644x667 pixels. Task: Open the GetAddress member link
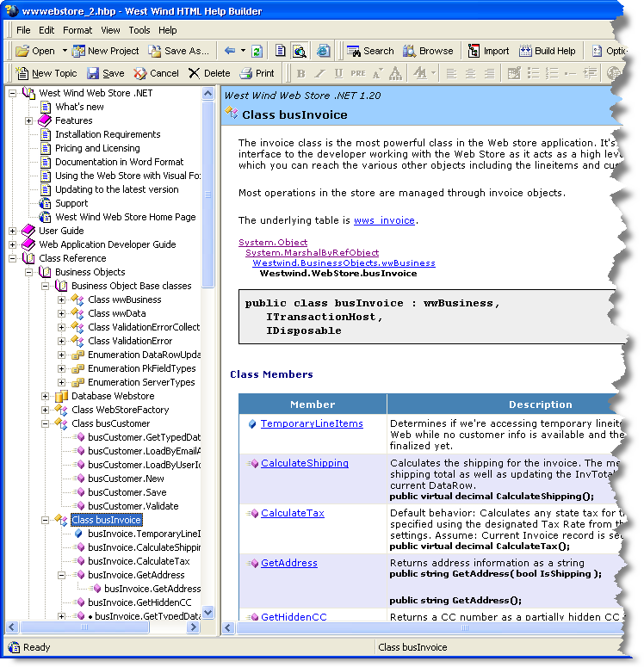click(x=289, y=563)
